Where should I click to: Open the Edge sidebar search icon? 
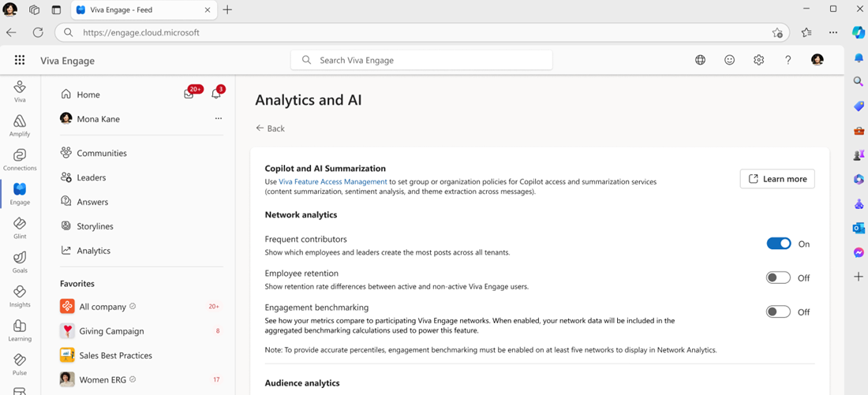point(859,82)
